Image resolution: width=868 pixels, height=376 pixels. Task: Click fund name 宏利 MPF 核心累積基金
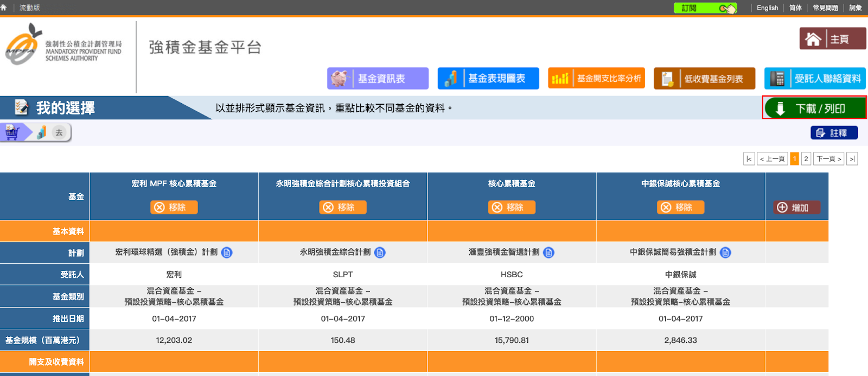click(174, 183)
